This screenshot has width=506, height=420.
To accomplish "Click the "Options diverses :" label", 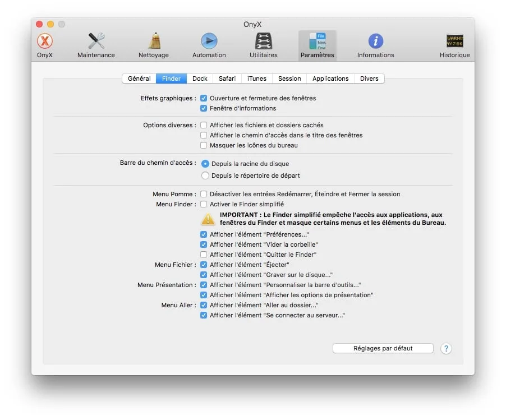I will coord(170,125).
